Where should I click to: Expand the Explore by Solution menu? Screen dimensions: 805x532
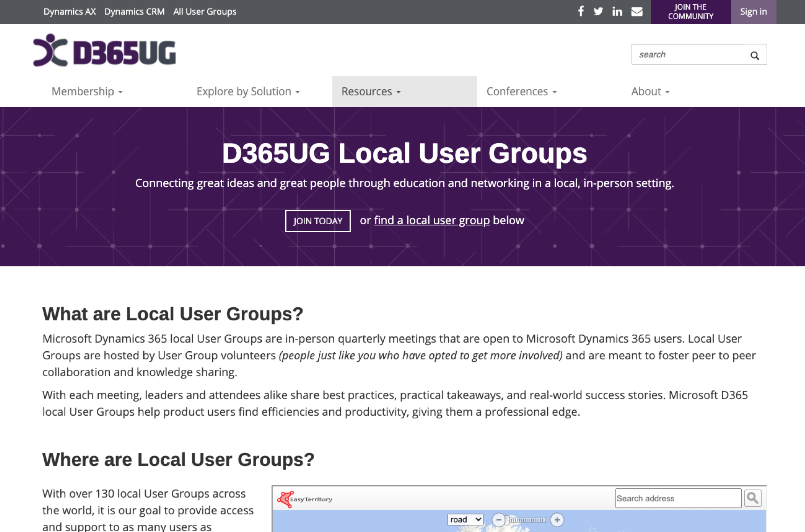248,91
